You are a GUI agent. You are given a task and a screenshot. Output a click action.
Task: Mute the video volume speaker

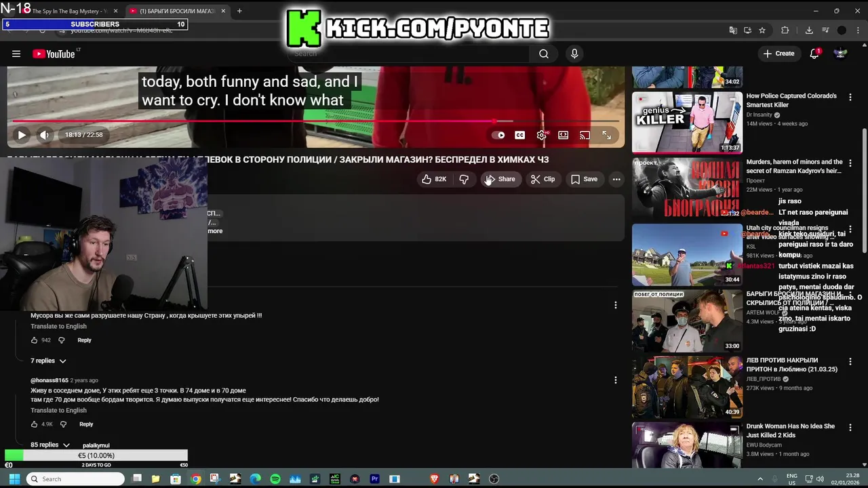pos(44,135)
